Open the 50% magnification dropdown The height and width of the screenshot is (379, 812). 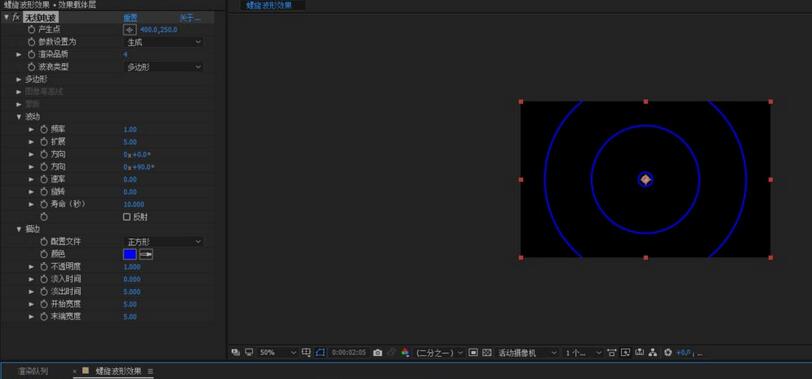click(278, 353)
